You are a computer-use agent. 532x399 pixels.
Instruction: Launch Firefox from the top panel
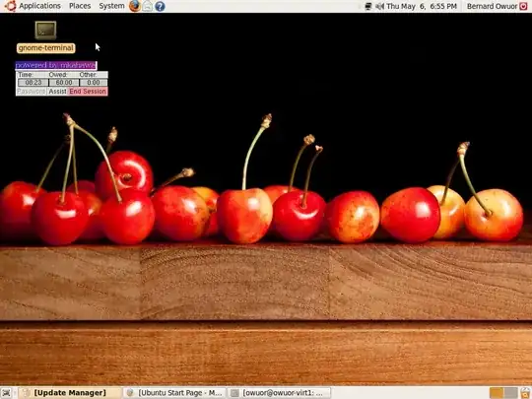coord(135,6)
